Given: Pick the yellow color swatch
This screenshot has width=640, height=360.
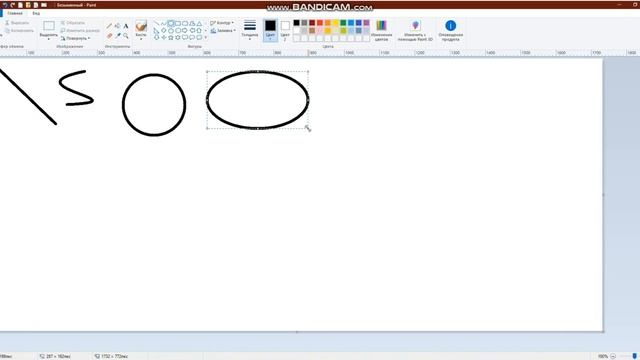Looking at the screenshot, I should click(x=336, y=23).
